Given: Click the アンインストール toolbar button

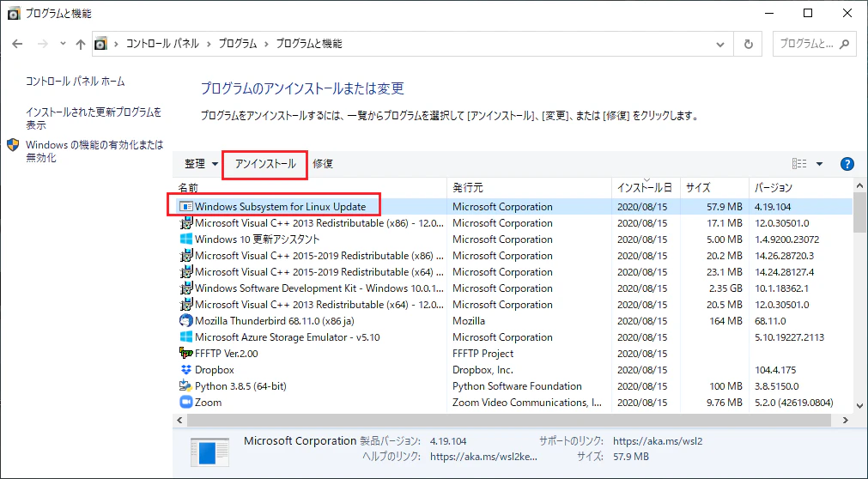Looking at the screenshot, I should click(x=265, y=164).
